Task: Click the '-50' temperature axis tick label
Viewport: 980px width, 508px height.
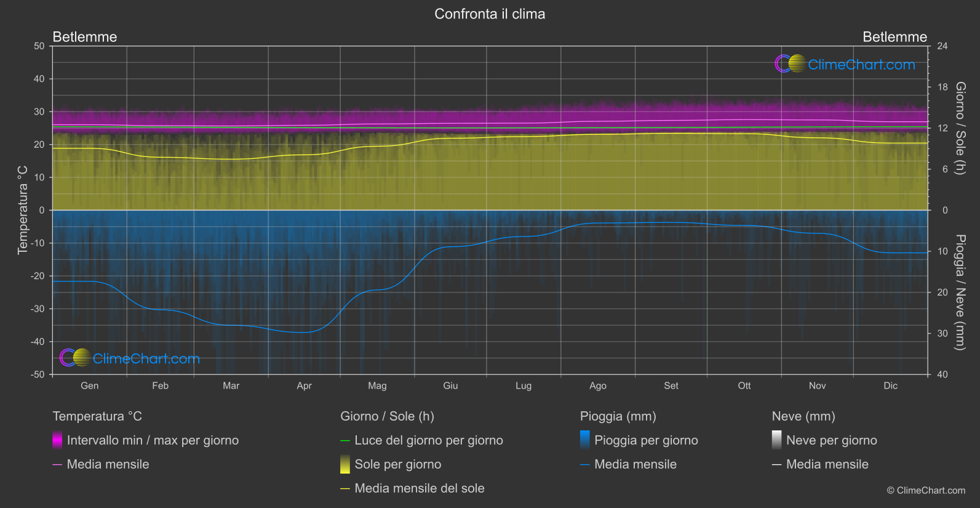Action: tap(38, 374)
